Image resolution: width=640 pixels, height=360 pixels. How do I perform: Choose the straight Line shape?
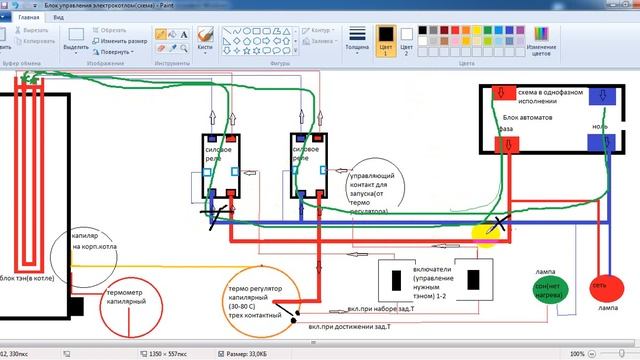pos(227,31)
